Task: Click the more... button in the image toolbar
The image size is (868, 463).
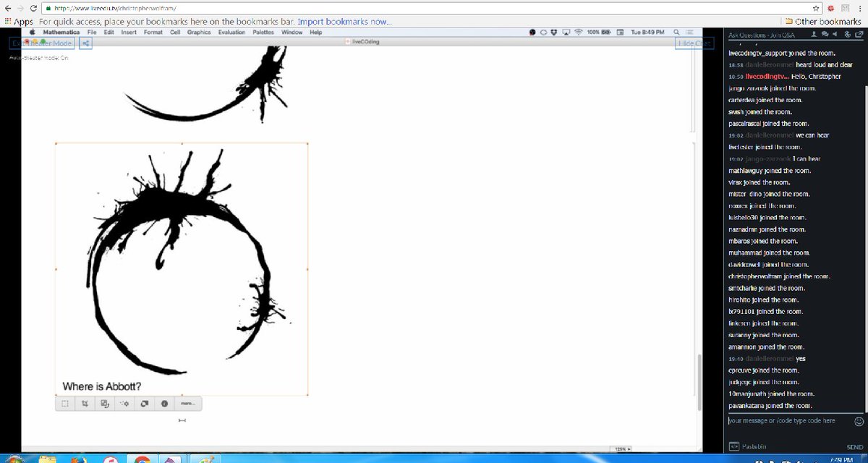Action: pyautogui.click(x=187, y=404)
